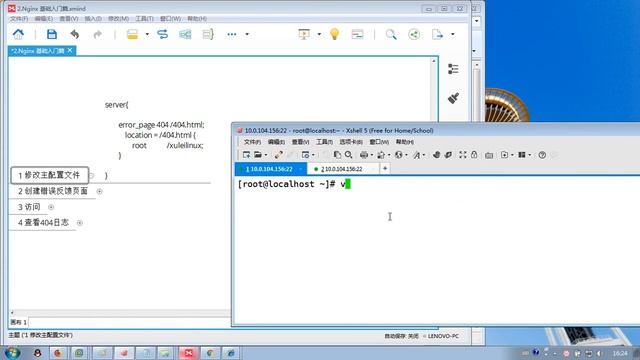Click the Xshell globe encoding icon
The width and height of the screenshot is (640, 360).
click(x=399, y=155)
